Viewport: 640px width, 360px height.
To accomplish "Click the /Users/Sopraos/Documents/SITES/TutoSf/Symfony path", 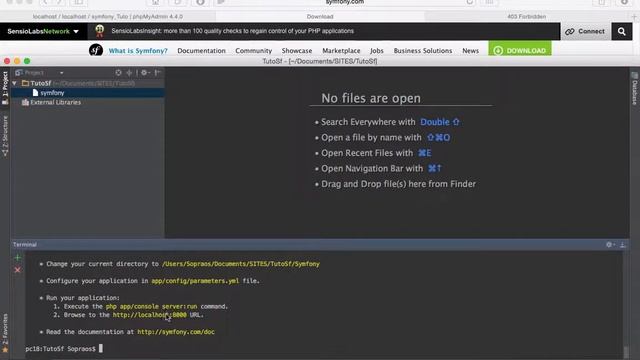I will point(241,264).
